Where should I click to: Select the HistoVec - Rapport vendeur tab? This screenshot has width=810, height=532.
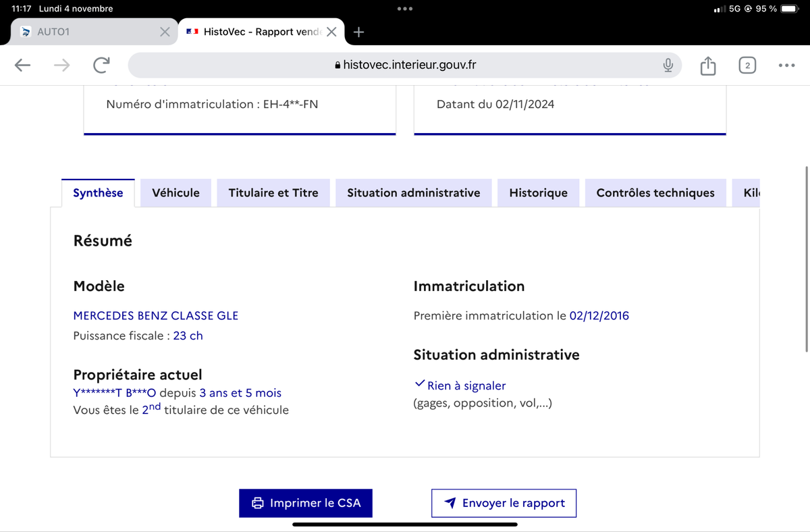(260, 32)
